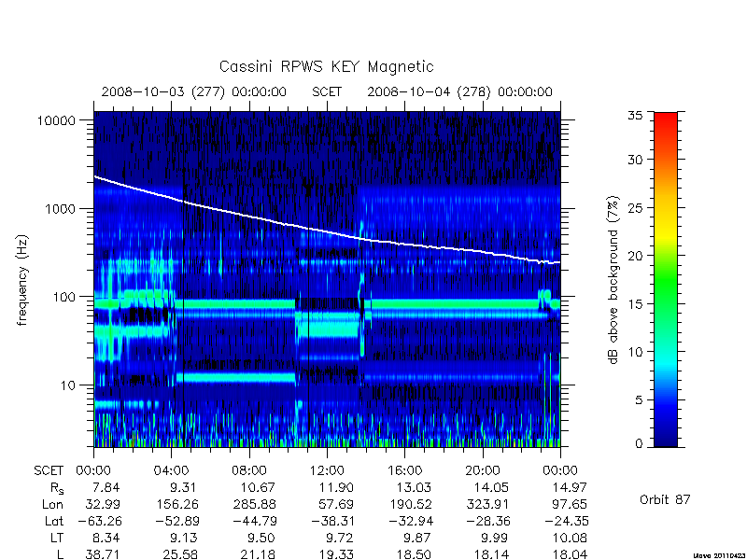This screenshot has height=560, width=747.
Task: Pick the red top of the color bar
Action: pyautogui.click(x=666, y=119)
